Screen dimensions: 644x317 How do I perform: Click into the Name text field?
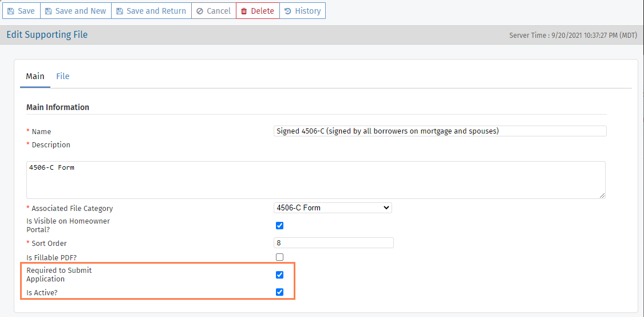(440, 131)
